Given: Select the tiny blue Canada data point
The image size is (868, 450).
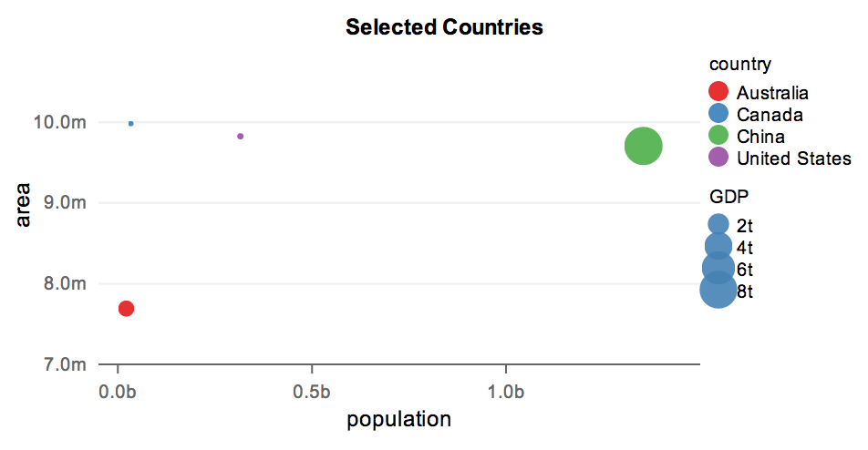Looking at the screenshot, I should [131, 123].
